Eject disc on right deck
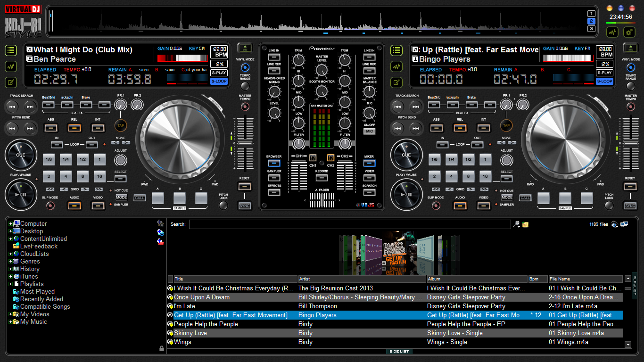 630,48
